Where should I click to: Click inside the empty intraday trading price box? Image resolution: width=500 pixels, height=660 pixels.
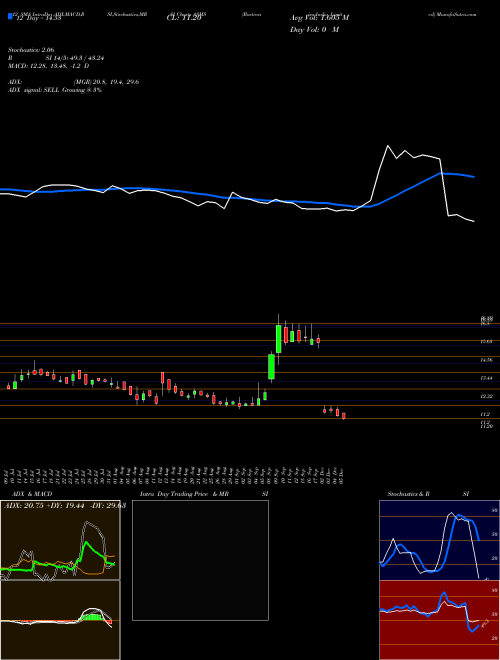pos(200,560)
